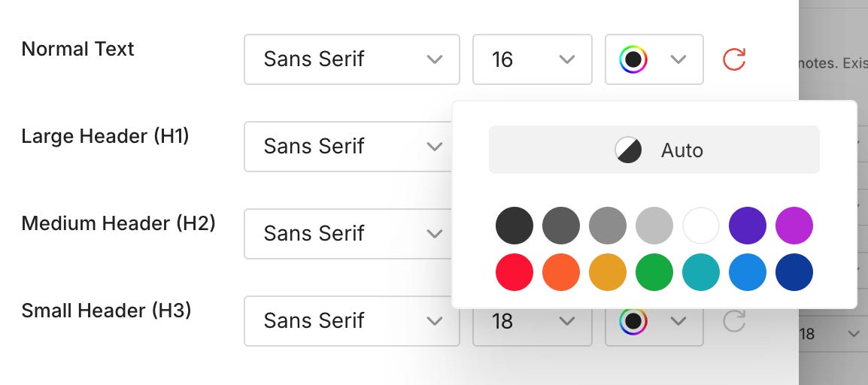This screenshot has width=868, height=385.
Task: Click Normal Text rainbow color wheel icon
Action: click(x=633, y=59)
